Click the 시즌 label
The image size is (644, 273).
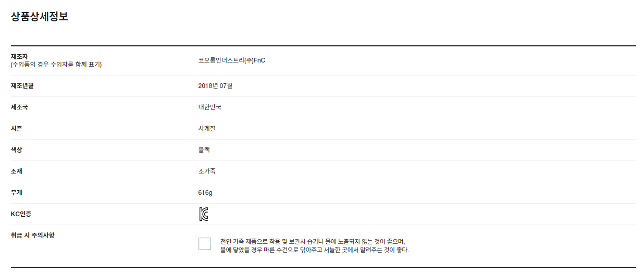[x=17, y=129]
